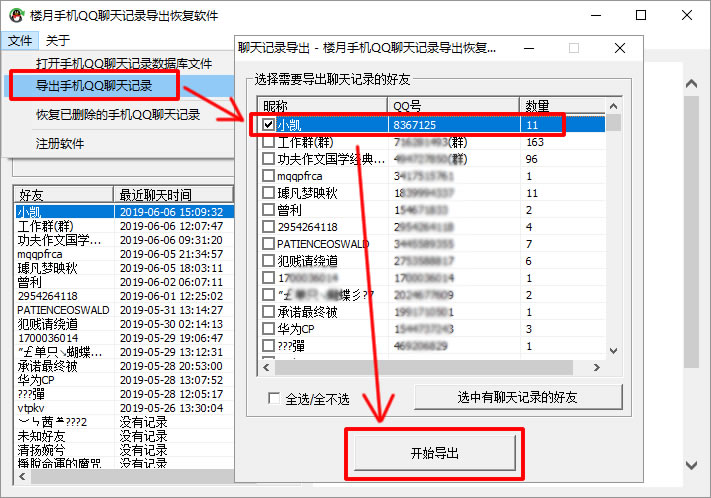
Task: Enable the mqqpfrca checkbox
Action: [268, 176]
